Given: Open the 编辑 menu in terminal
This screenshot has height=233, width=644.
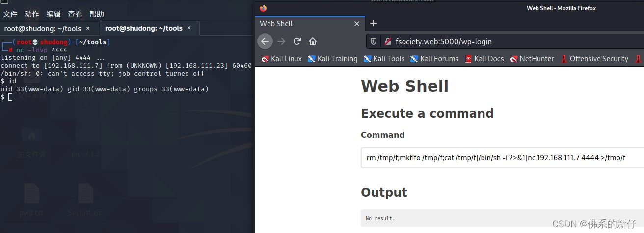Looking at the screenshot, I should 54,14.
